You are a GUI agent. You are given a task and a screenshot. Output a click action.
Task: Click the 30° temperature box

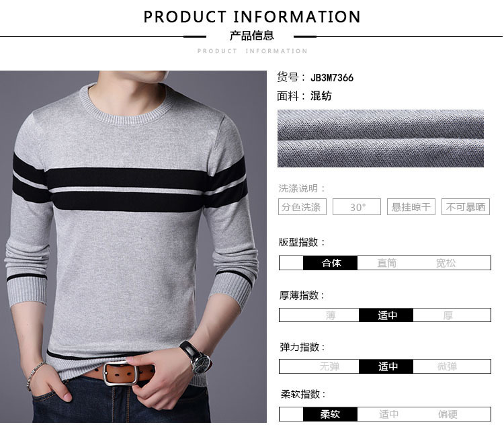[x=357, y=207]
